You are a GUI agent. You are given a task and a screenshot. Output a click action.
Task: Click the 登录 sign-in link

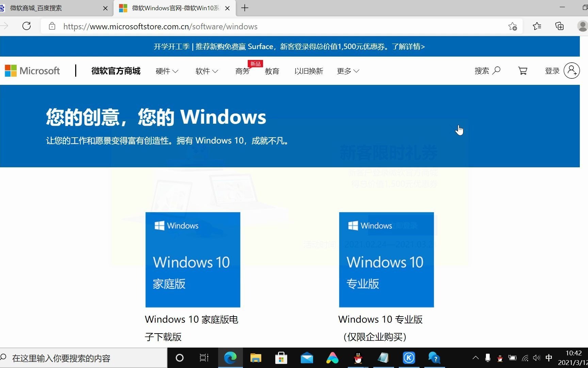click(552, 71)
